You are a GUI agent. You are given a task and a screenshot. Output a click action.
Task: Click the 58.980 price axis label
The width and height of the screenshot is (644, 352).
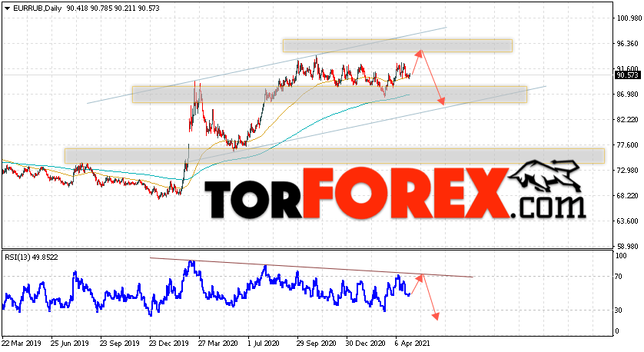629,247
